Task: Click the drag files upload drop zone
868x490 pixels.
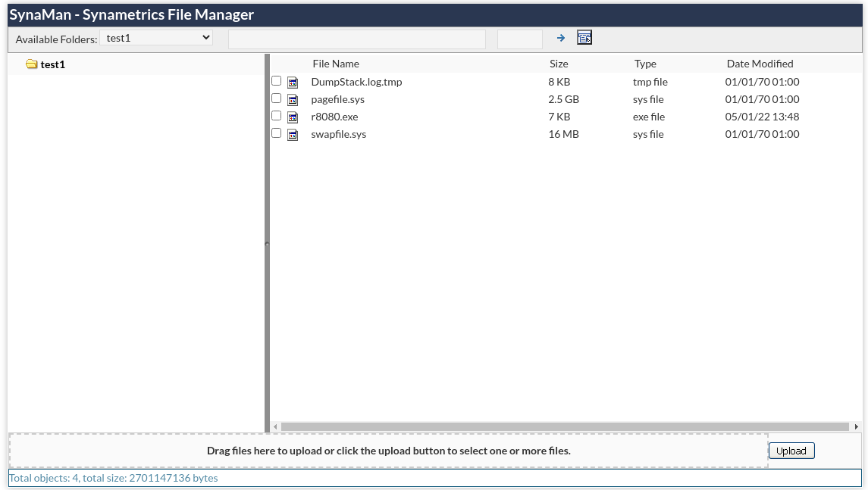Action: point(389,451)
